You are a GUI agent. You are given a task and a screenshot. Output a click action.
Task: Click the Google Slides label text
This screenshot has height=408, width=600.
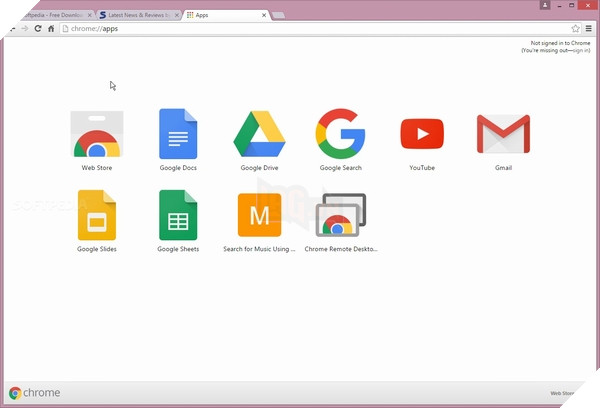[x=97, y=249]
